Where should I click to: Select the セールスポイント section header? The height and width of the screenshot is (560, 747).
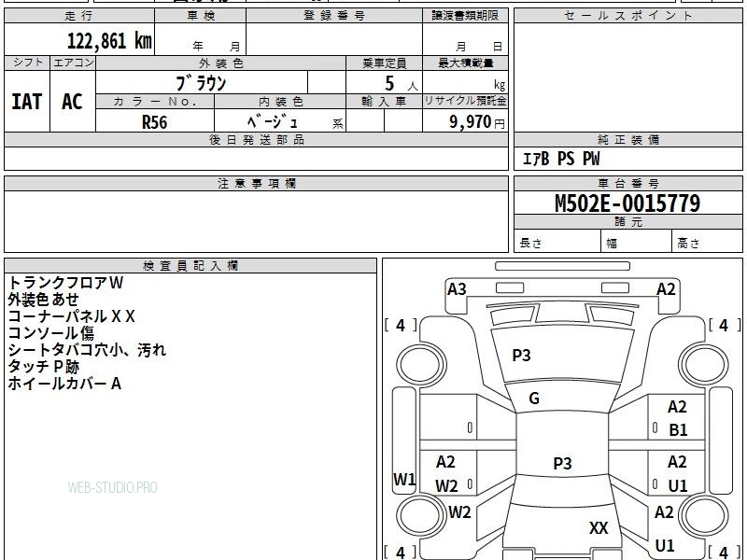627,16
